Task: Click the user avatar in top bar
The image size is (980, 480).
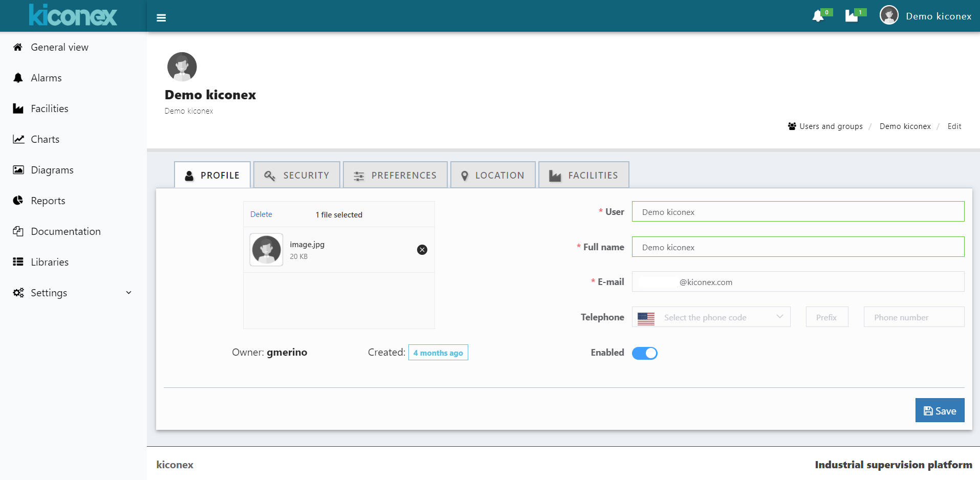Action: click(889, 15)
